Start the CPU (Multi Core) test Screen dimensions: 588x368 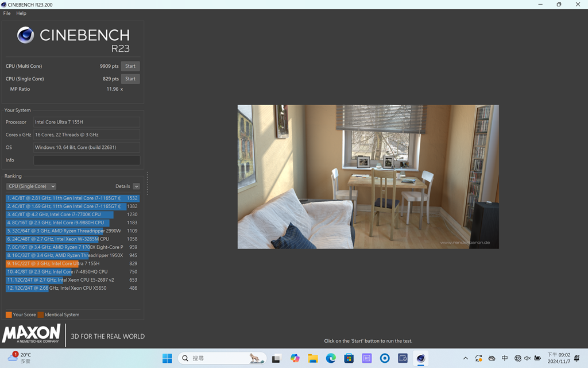(130, 66)
